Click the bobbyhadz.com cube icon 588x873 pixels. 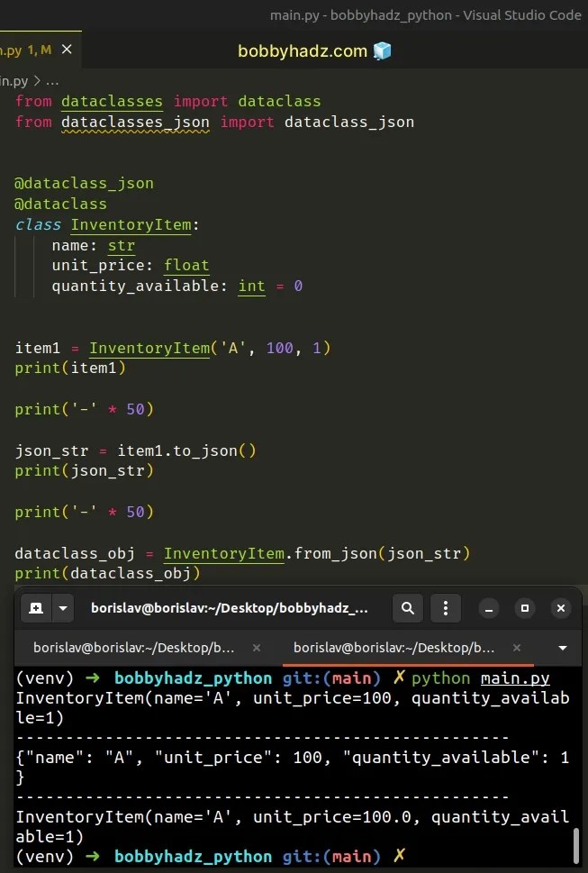click(382, 51)
